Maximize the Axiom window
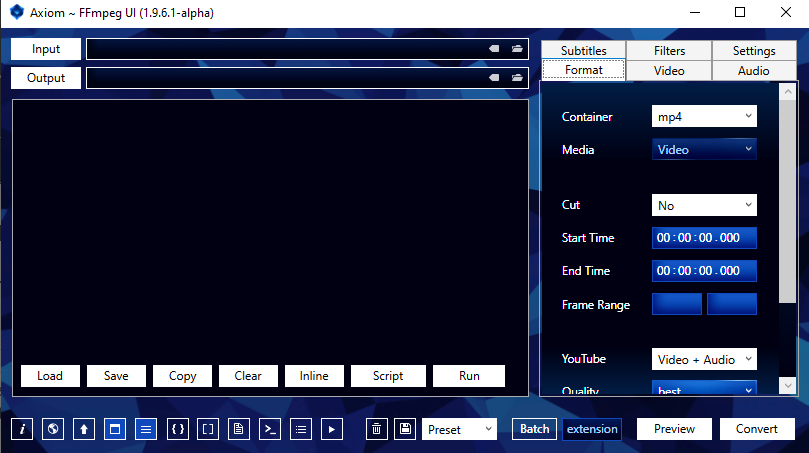Image resolution: width=809 pixels, height=453 pixels. tap(740, 12)
